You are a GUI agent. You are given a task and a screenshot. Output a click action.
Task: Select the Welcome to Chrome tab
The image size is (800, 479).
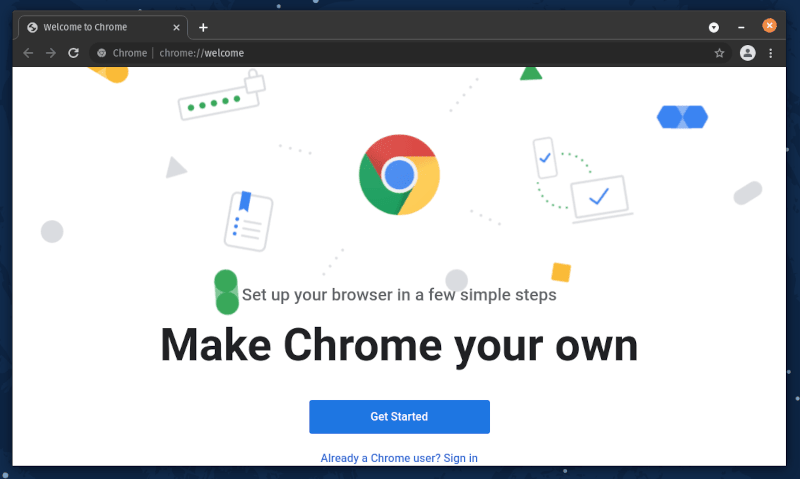click(x=95, y=27)
